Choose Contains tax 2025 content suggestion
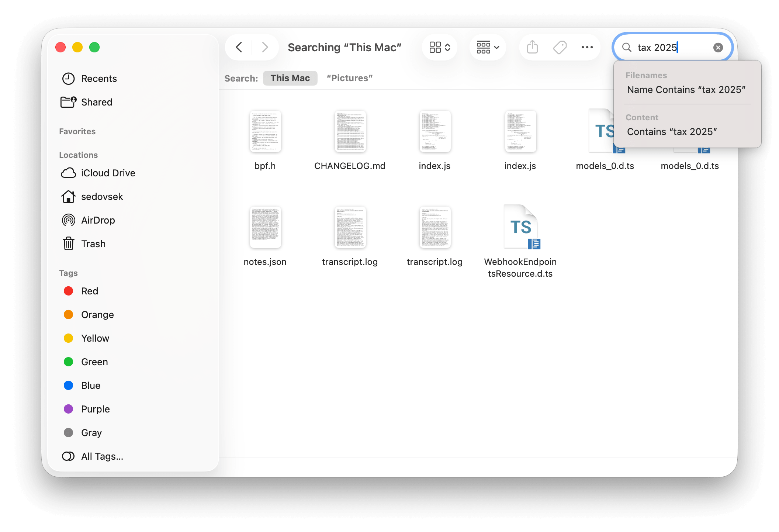779x532 pixels. tap(672, 131)
